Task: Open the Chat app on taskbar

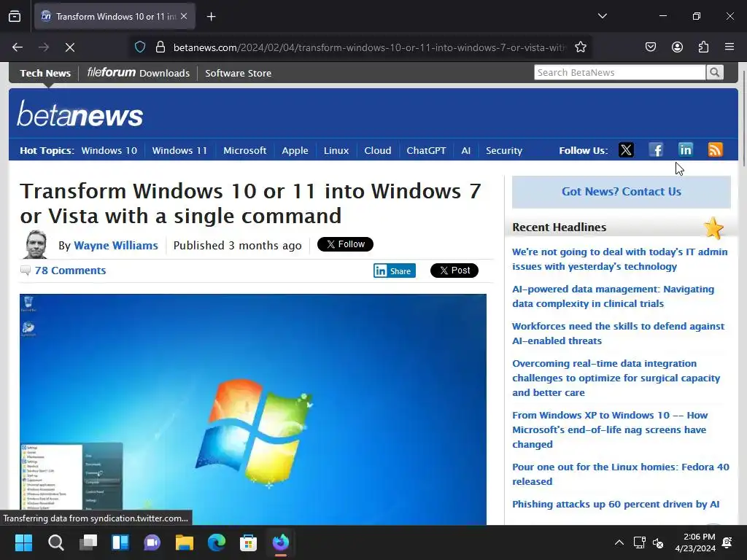Action: pos(152,542)
